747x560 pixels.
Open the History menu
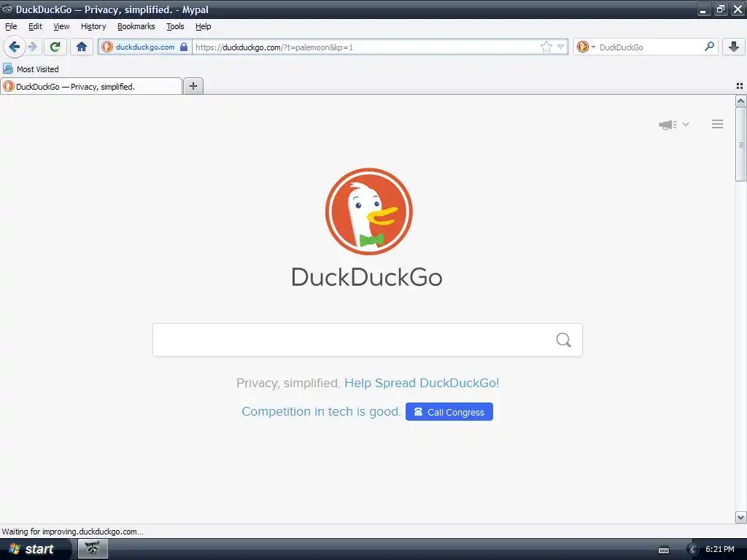93,27
